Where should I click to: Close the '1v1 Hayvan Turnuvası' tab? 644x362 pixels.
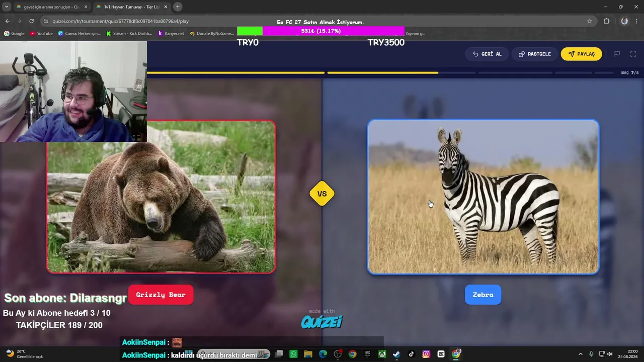pos(166,7)
